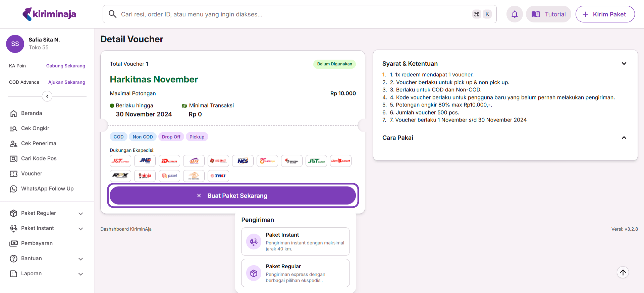Viewport: 644px width, 293px height.
Task: Click the search field for resi or order ID
Action: pos(292,14)
